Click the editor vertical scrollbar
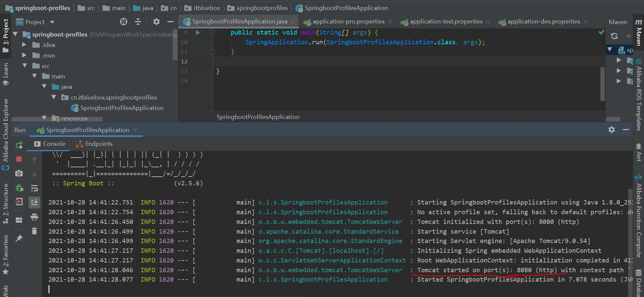644x297 pixels. coord(602,84)
